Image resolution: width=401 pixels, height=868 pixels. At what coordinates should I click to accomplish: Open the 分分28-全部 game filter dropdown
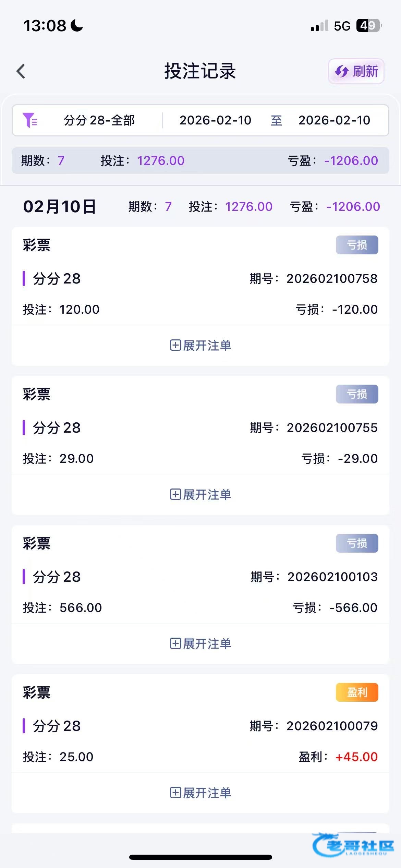pyautogui.click(x=99, y=120)
